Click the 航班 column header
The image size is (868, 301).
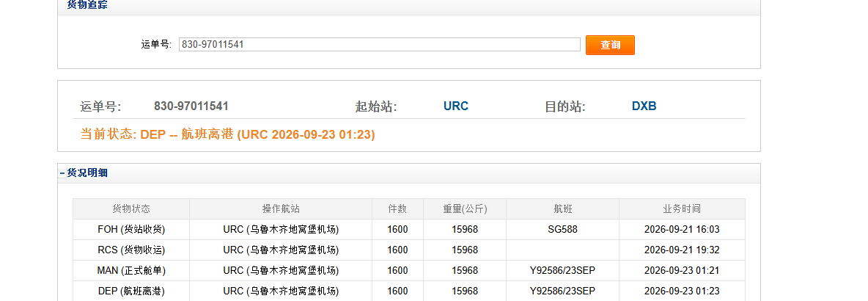tap(562, 209)
